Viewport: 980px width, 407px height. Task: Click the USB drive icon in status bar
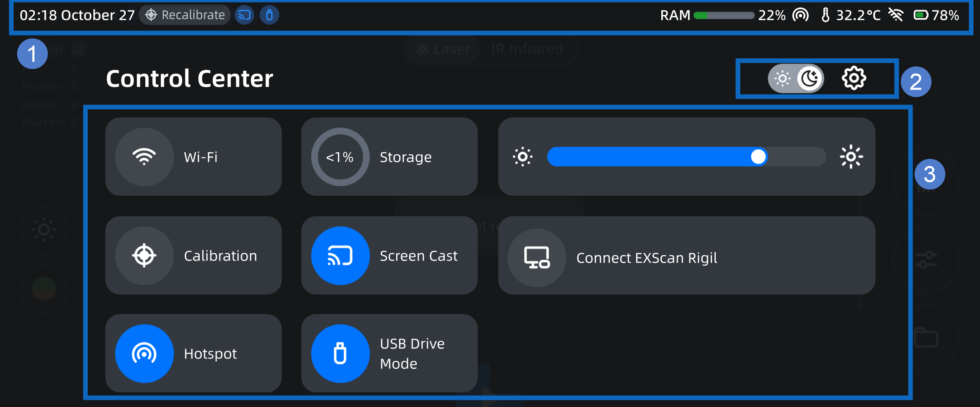click(269, 15)
